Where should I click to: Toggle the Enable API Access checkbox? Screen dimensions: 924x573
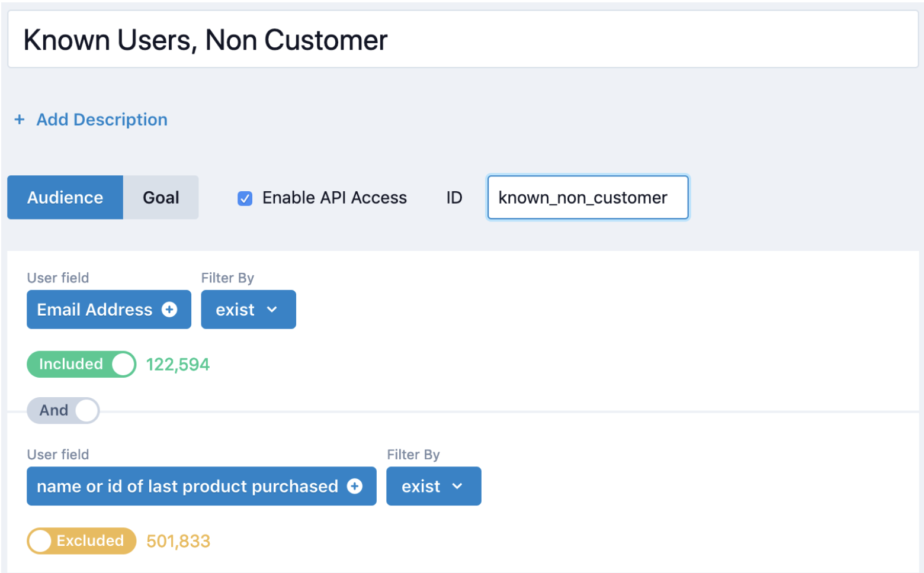(245, 198)
